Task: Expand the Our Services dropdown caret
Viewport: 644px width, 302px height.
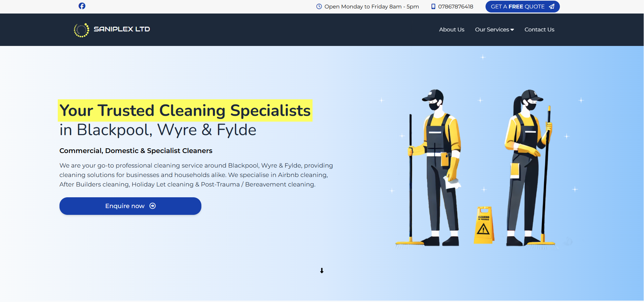Action: pyautogui.click(x=512, y=30)
